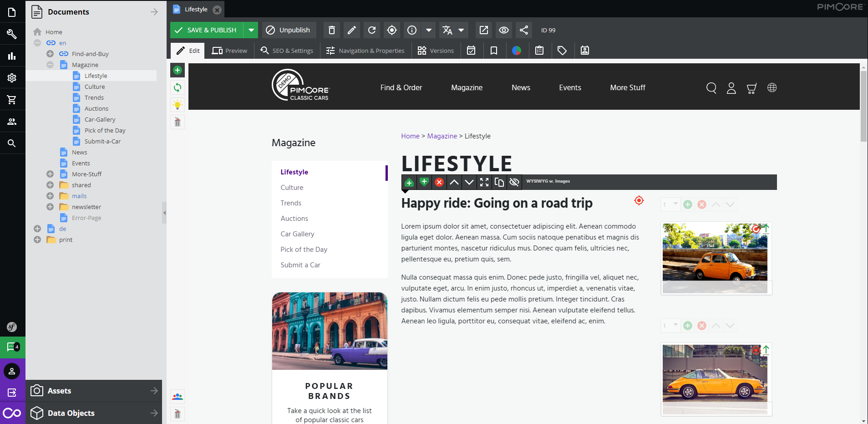
Task: Click the logout icon in sidebar
Action: [12, 392]
